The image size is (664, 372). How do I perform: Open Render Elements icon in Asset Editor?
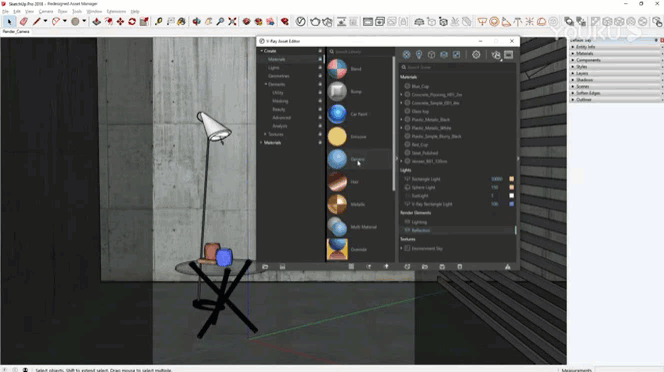[444, 55]
